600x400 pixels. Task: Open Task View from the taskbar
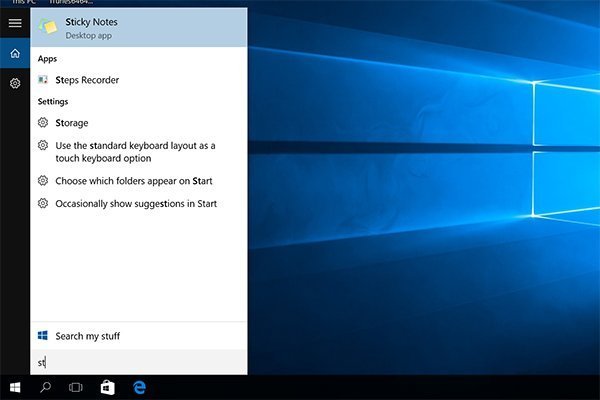pyautogui.click(x=76, y=388)
